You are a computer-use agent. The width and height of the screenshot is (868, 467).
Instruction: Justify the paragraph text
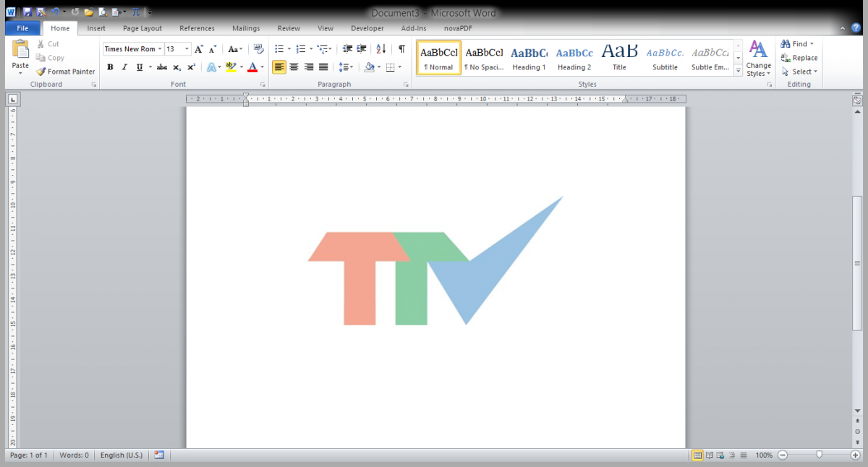point(323,67)
